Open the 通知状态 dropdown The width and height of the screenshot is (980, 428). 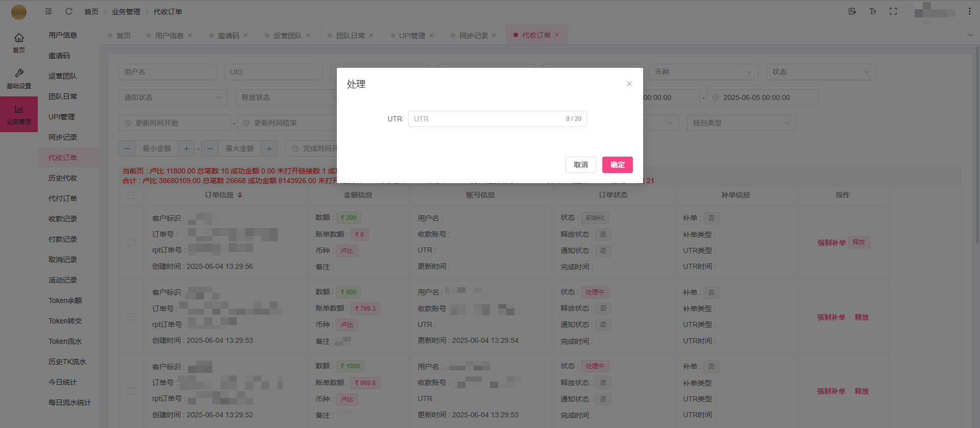pyautogui.click(x=173, y=97)
